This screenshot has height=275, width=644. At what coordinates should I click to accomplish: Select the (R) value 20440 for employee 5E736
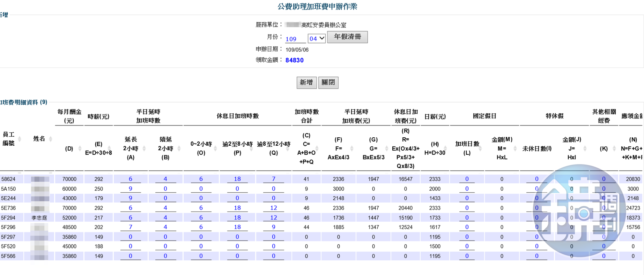click(406, 208)
